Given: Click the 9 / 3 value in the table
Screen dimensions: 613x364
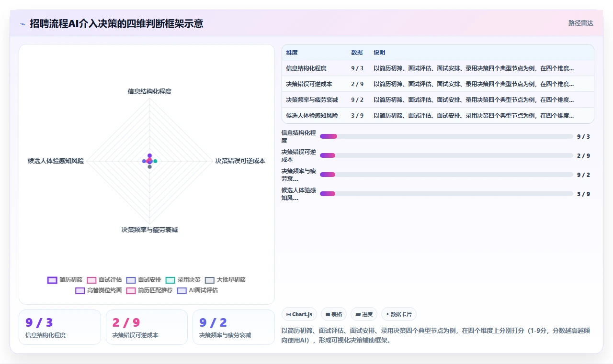Looking at the screenshot, I should click(x=357, y=68).
